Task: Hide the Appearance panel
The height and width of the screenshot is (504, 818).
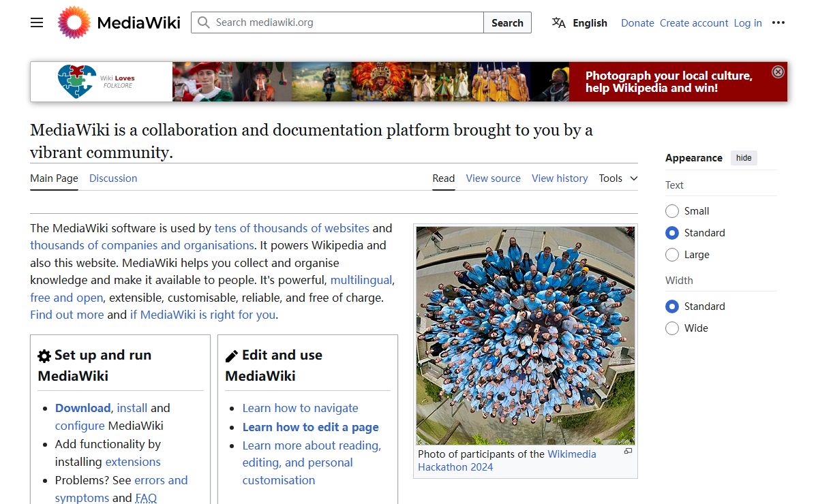Action: coord(744,158)
